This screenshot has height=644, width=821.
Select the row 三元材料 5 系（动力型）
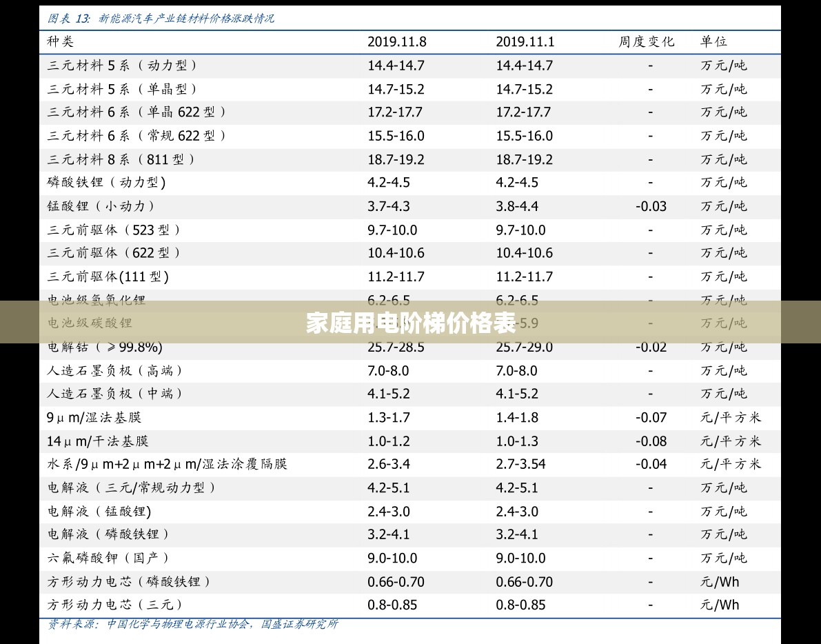(410, 66)
